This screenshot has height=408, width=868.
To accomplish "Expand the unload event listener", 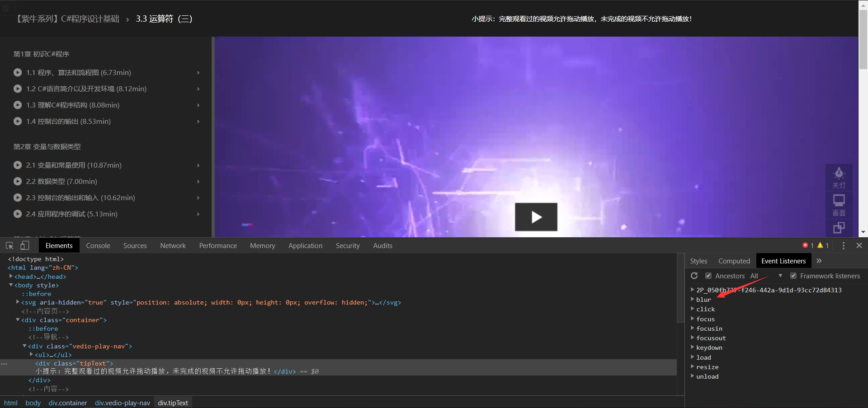I will (x=693, y=376).
